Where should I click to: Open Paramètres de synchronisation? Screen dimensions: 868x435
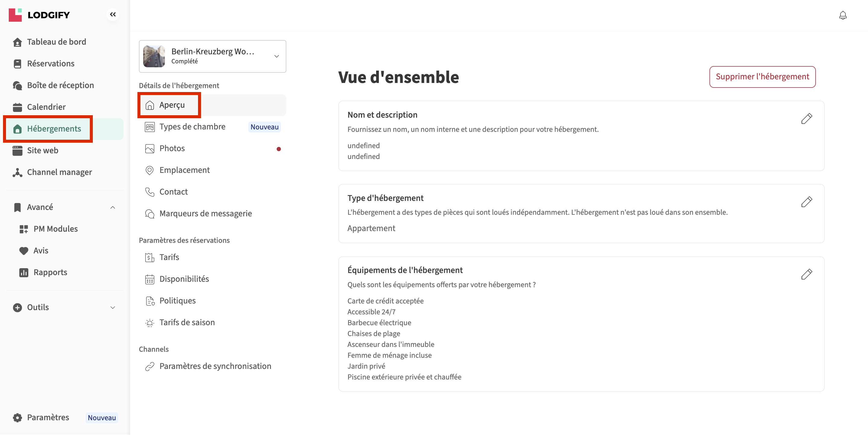pos(215,366)
